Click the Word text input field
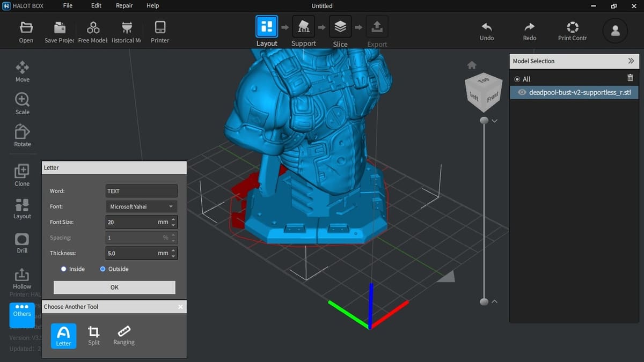This screenshot has height=362, width=644. pos(141,191)
